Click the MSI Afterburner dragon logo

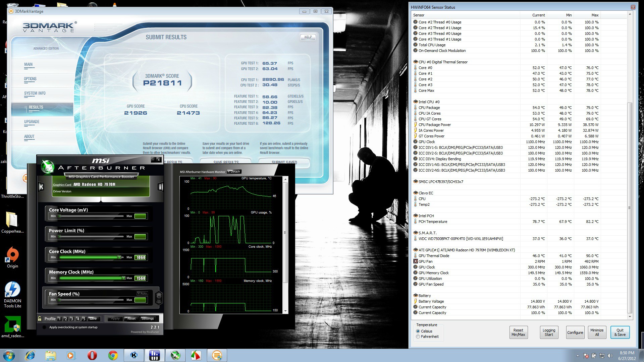coord(48,167)
